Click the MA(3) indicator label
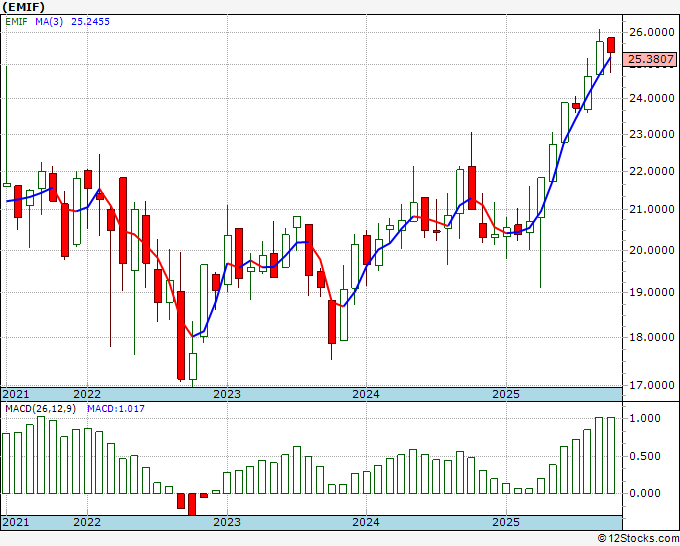This screenshot has height=546, width=680. tap(49, 21)
